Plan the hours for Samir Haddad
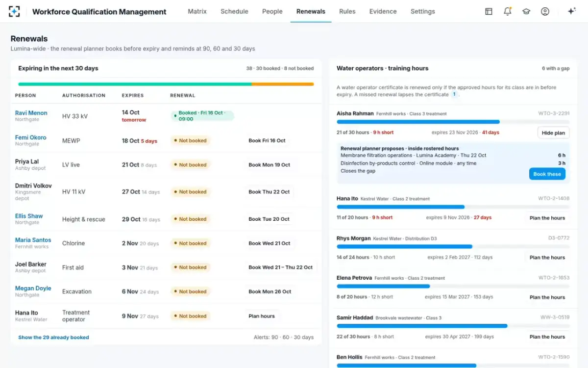Viewport: 588px width, 368px height. [547, 337]
